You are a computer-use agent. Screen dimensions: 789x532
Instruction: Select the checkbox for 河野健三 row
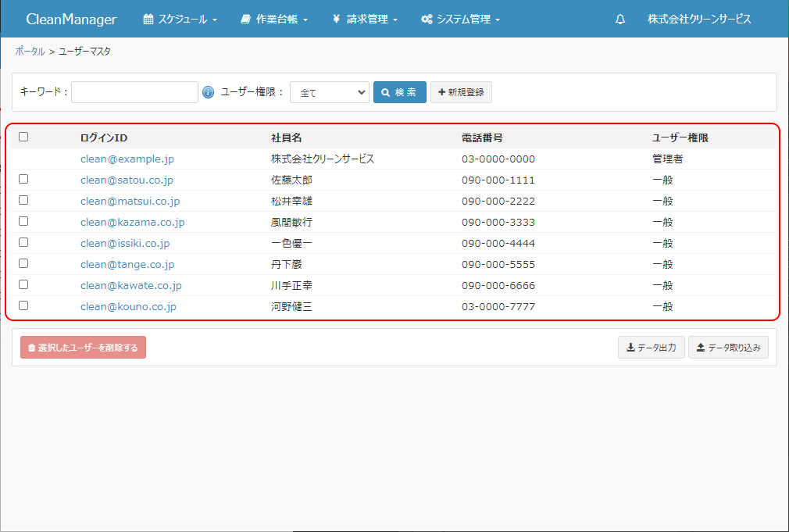(23, 305)
